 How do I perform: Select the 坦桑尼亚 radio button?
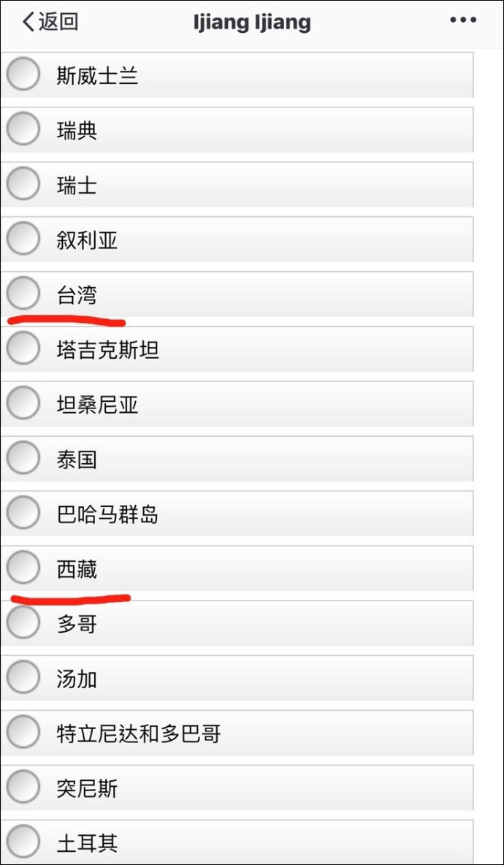(x=23, y=403)
